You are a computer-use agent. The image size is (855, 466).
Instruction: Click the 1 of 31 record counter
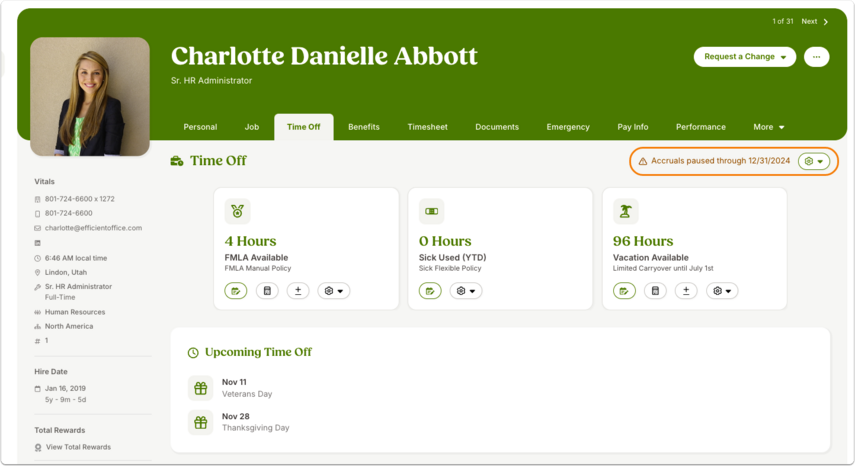pos(782,22)
